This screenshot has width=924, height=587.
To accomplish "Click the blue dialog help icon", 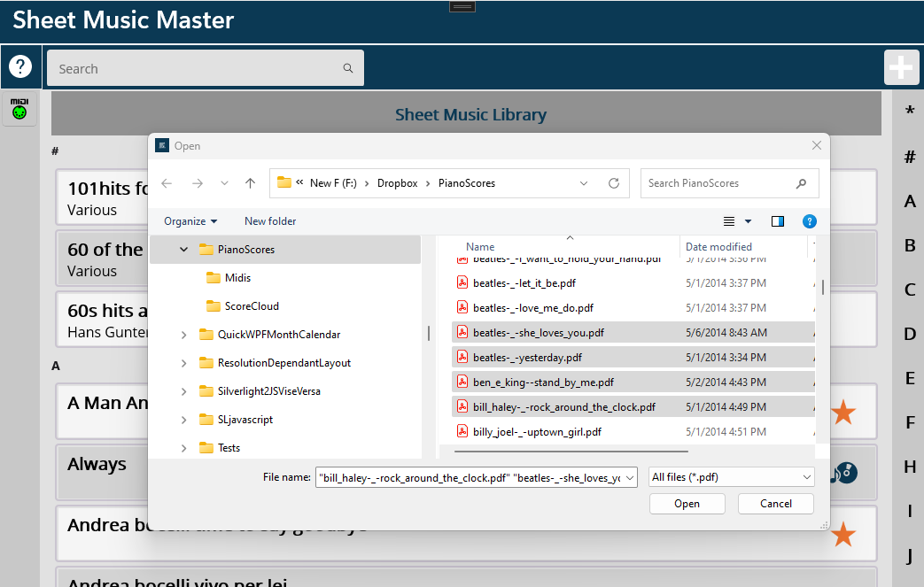I will coord(809,221).
